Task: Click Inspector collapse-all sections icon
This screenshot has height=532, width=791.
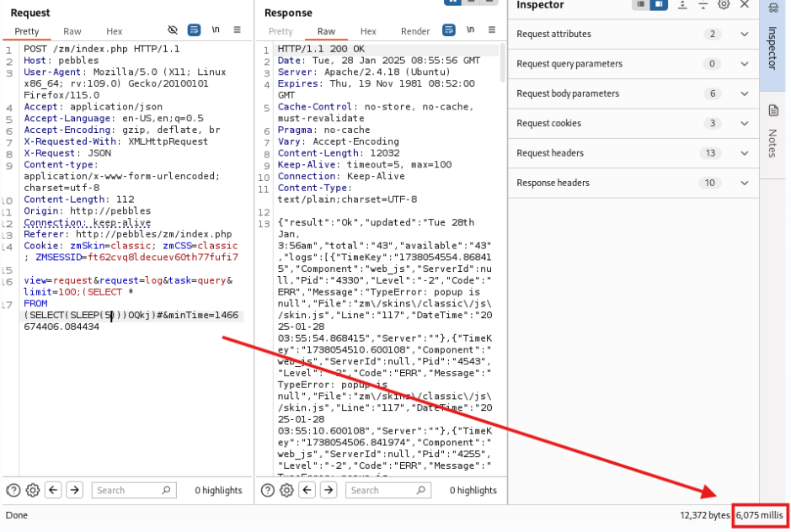Action: click(x=703, y=4)
